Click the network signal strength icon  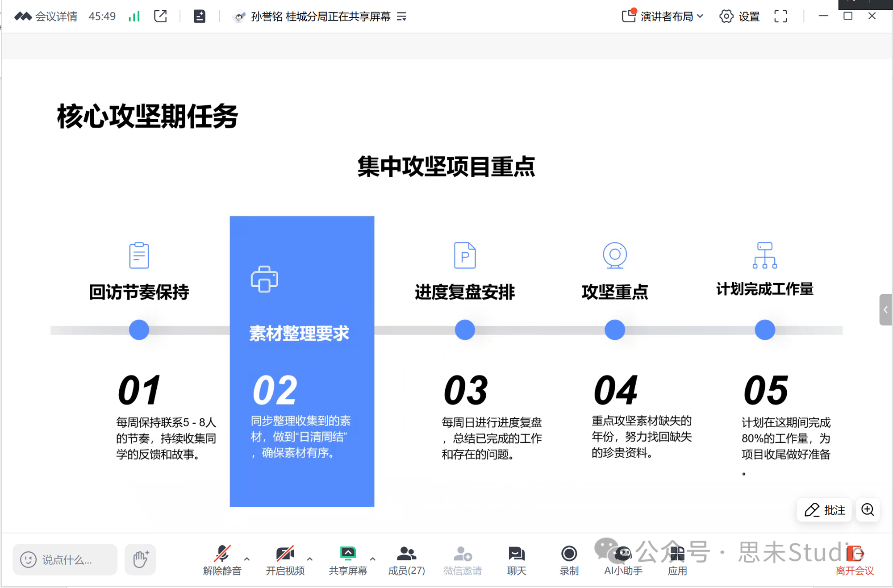pyautogui.click(x=134, y=17)
